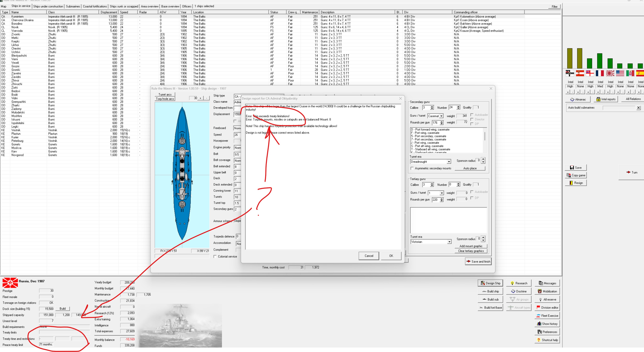This screenshot has height=352, width=644.
Task: Click the Germany tension bar
Action: click(570, 58)
